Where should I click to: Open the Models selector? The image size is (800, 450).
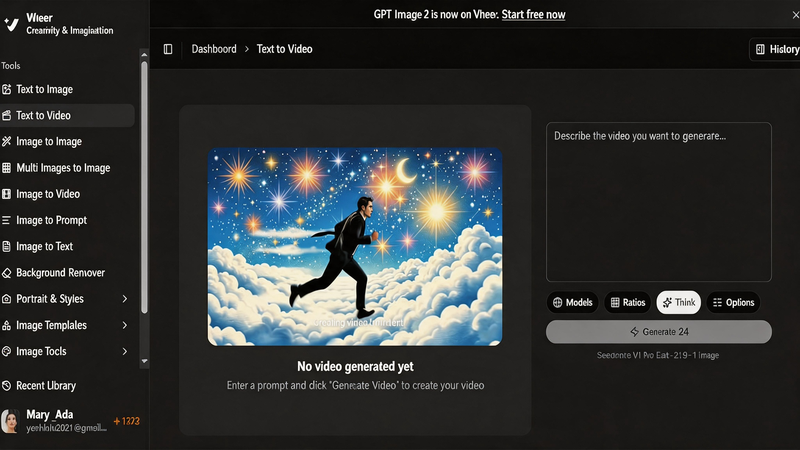point(572,302)
